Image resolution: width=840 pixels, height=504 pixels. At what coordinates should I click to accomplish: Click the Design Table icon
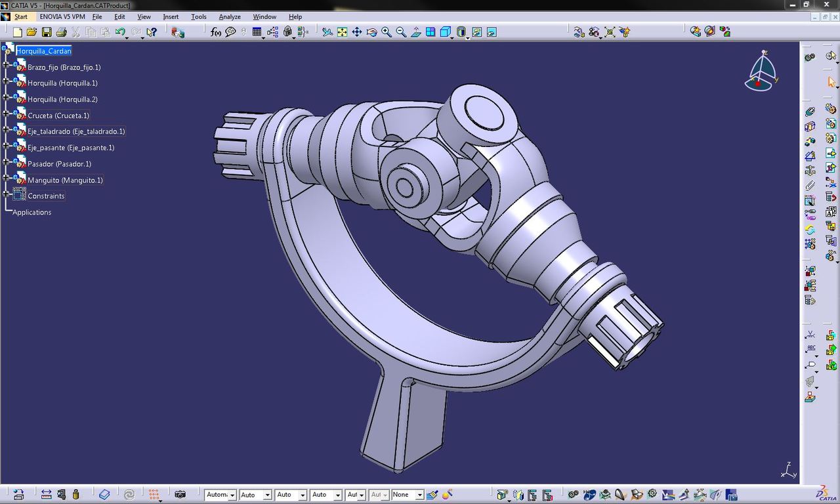(x=257, y=31)
